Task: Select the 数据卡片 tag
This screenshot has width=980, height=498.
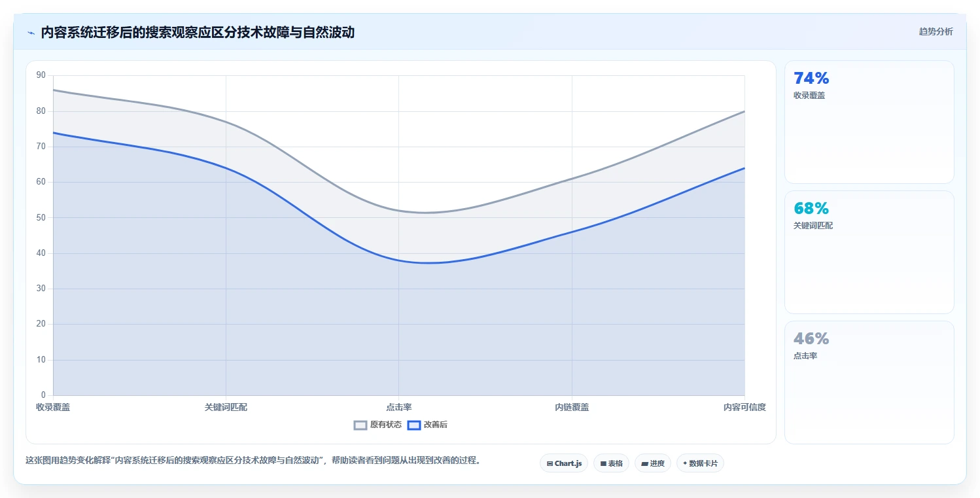Action: pos(700,463)
